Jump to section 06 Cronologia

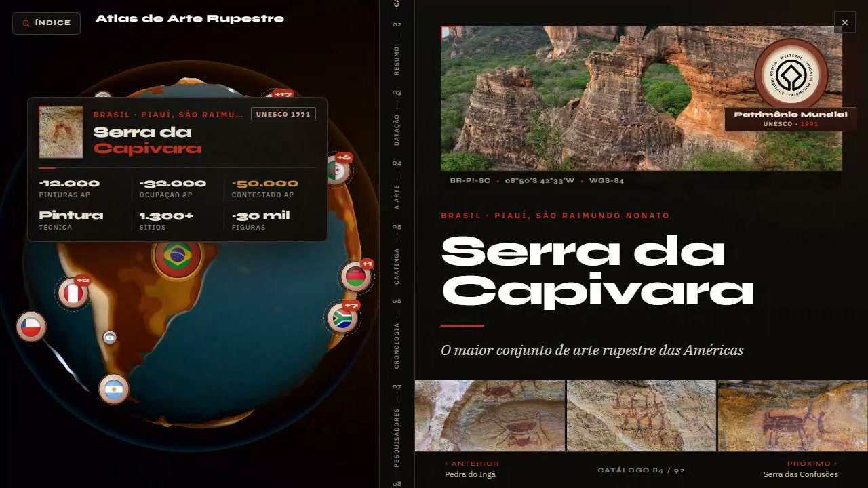click(397, 333)
